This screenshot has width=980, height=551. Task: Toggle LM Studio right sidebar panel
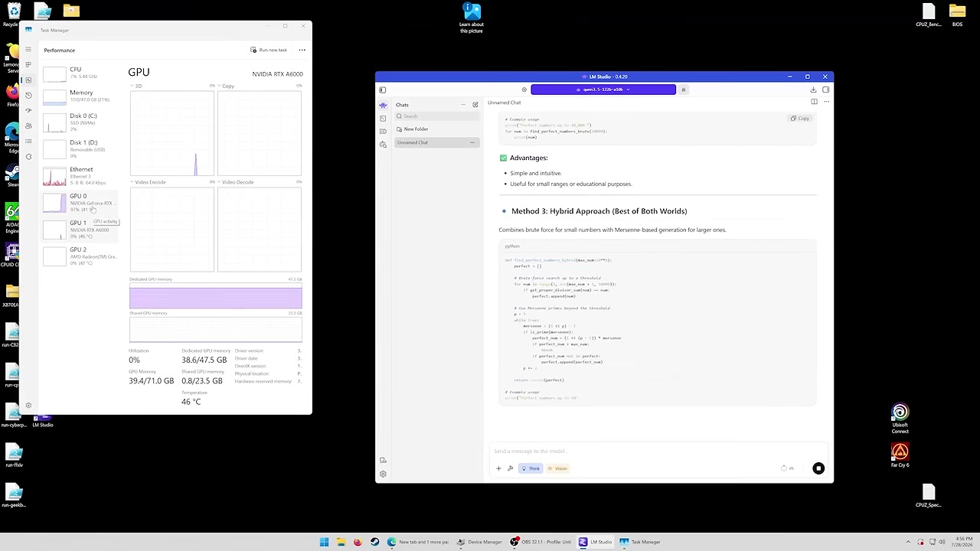[x=825, y=90]
